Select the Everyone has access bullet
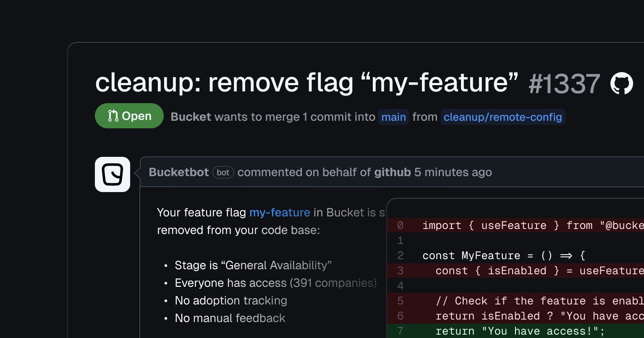 [276, 283]
